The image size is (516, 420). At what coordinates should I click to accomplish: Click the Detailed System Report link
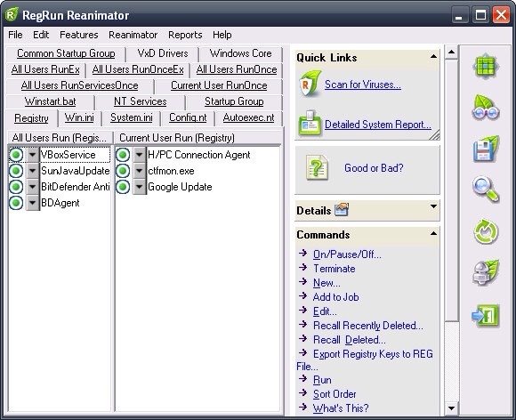[x=378, y=125]
